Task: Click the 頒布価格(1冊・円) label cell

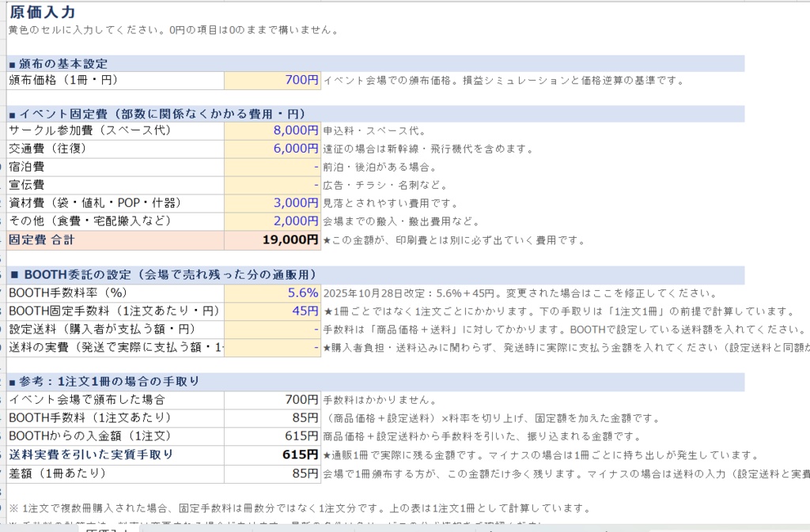Action: tap(115, 81)
